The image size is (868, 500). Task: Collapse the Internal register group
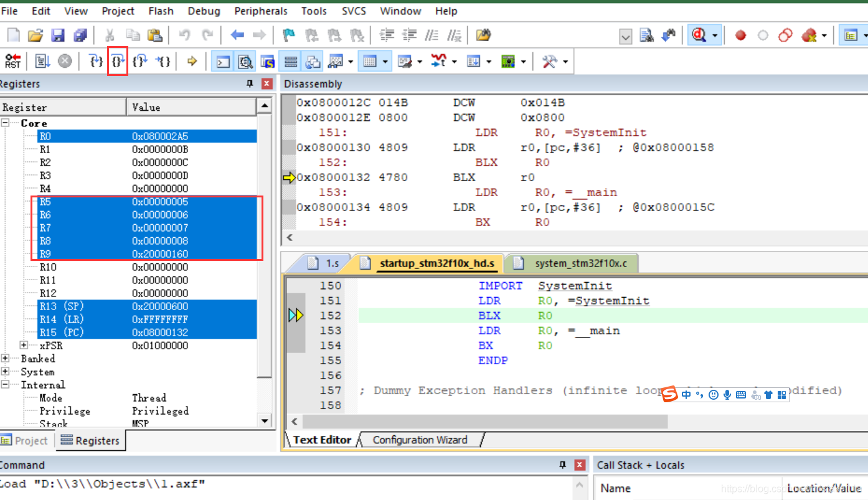(5, 385)
